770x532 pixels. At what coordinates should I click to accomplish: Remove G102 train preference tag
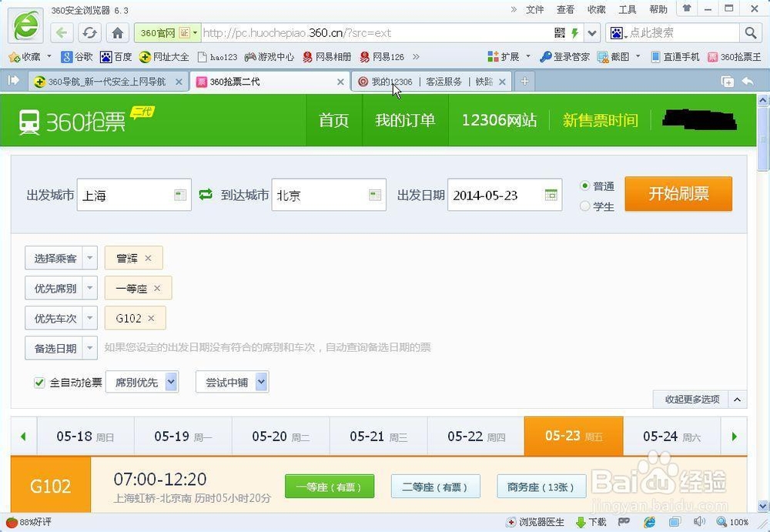point(151,318)
